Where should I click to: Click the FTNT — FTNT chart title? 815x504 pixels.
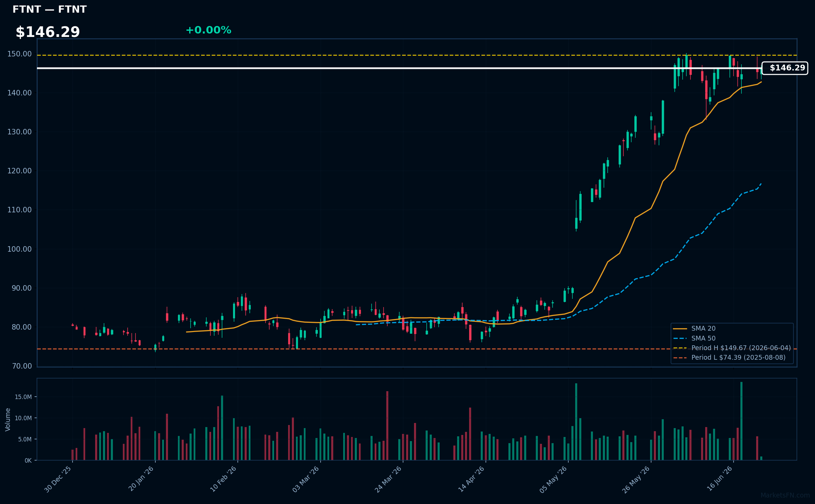(x=50, y=10)
